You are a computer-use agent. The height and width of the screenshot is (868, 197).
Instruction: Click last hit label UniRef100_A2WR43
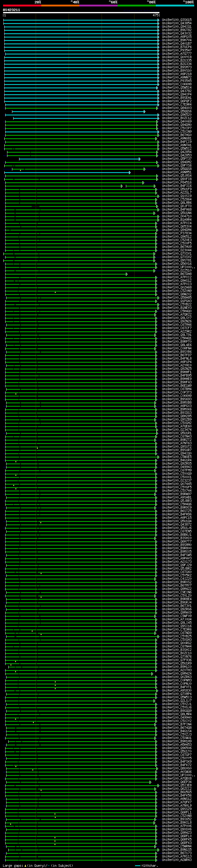click(x=177, y=860)
